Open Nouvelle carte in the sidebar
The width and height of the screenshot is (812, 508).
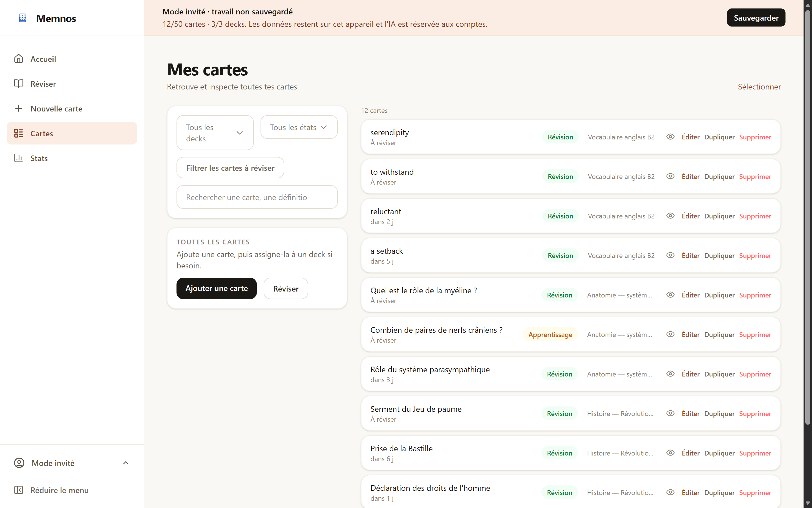click(72, 109)
